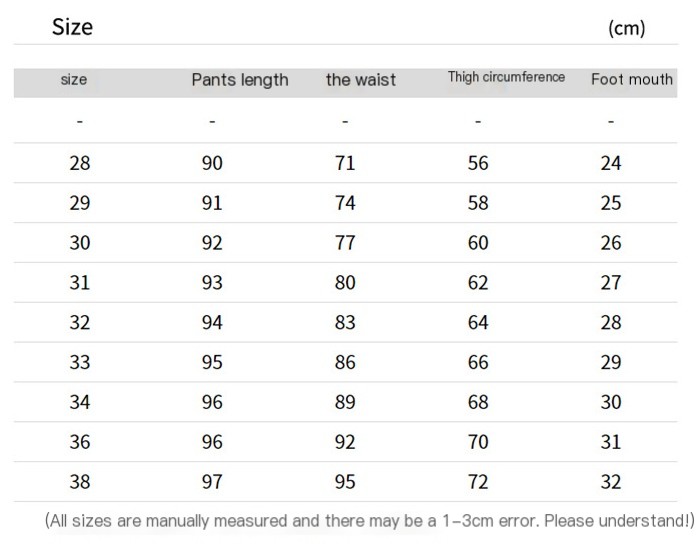Select the 'Pants length' column header

[x=240, y=80]
